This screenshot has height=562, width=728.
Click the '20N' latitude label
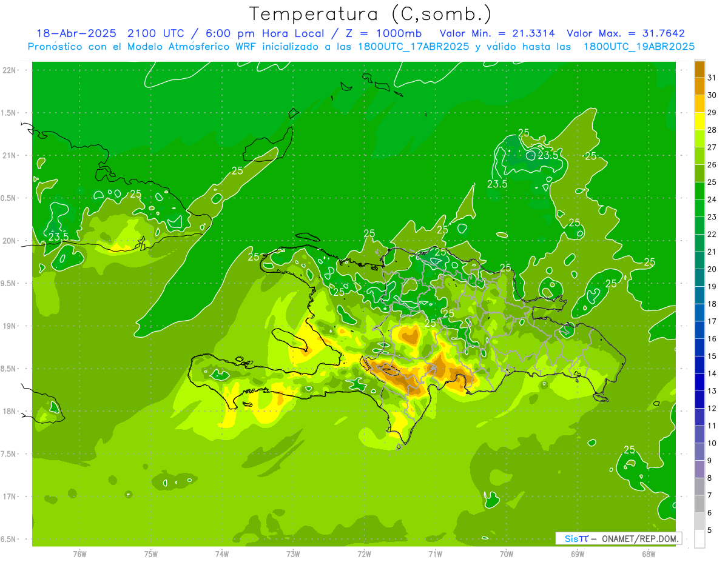(9, 241)
